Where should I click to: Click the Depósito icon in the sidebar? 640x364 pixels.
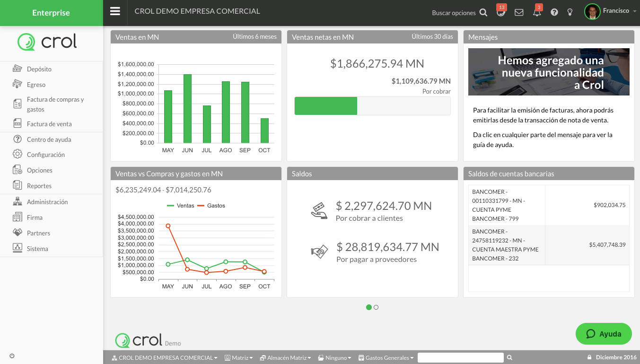coord(18,69)
